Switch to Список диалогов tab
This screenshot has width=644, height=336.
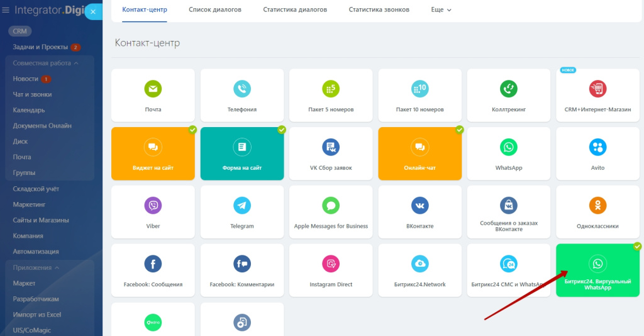pyautogui.click(x=215, y=10)
